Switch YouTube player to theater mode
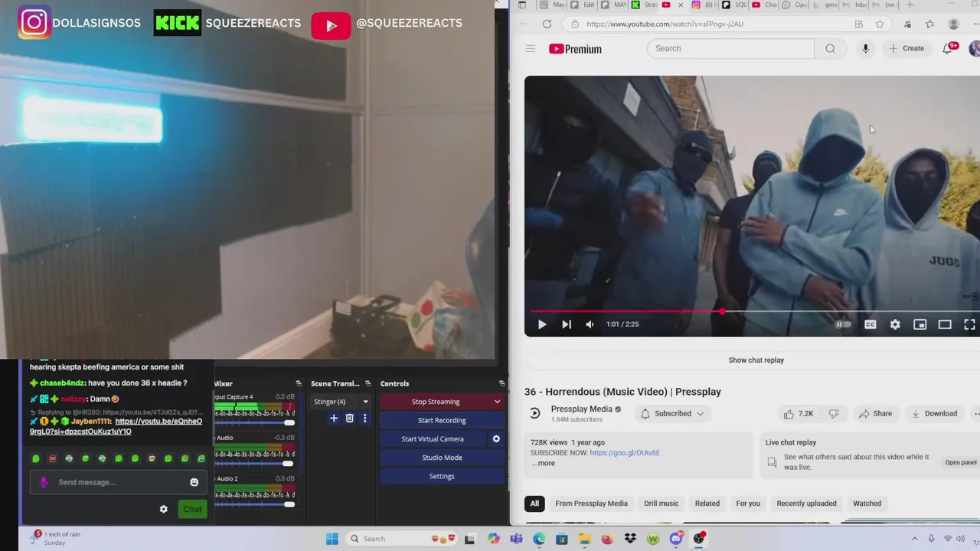980x551 pixels. click(945, 324)
